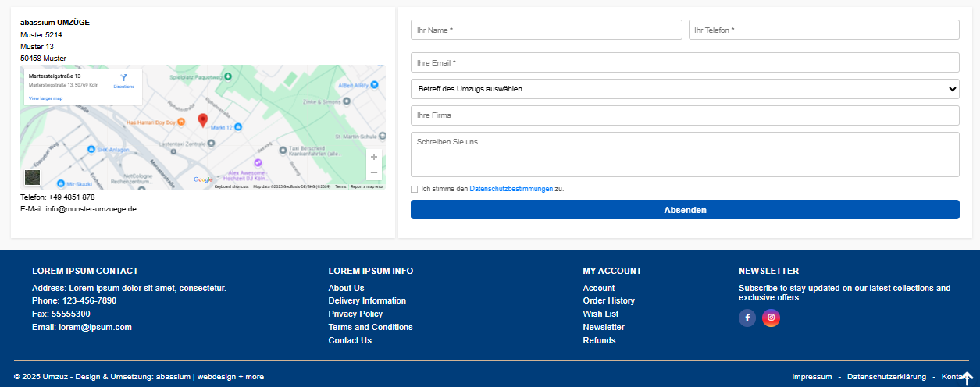
Task: Open the Instagram icon in Newsletter section
Action: pos(772,318)
